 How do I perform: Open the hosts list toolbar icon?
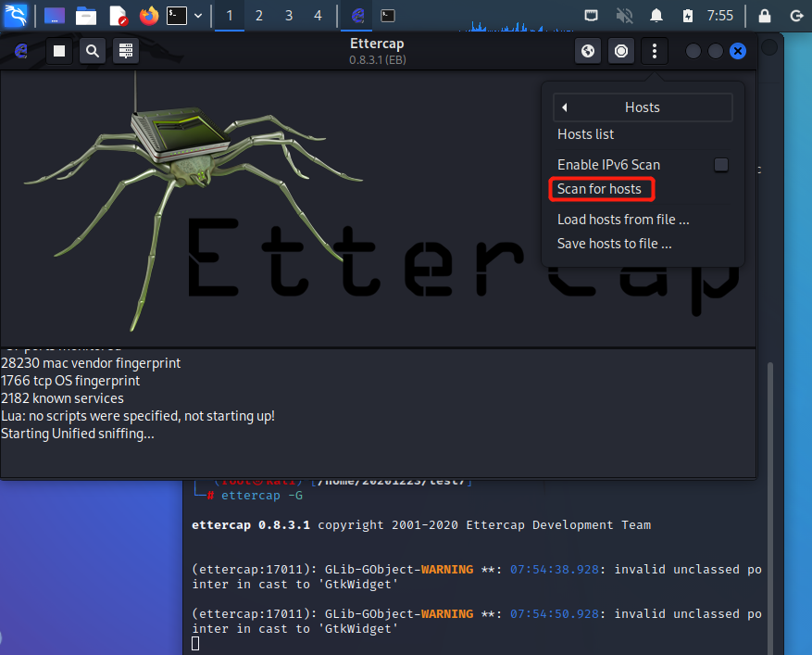(125, 51)
